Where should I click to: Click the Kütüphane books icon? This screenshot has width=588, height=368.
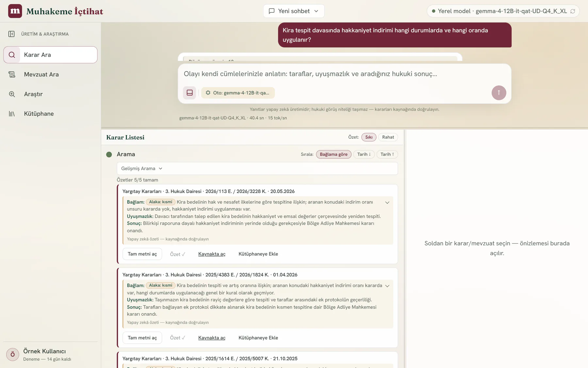tap(12, 114)
